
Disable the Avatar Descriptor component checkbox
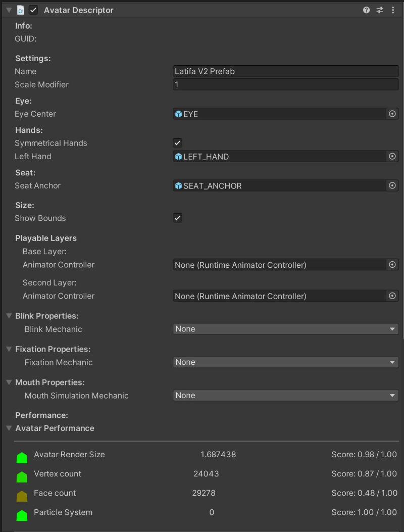click(33, 10)
